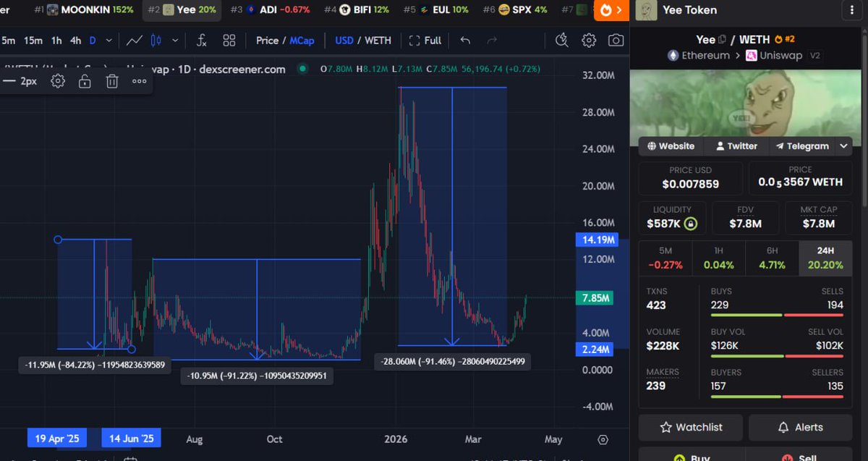The height and width of the screenshot is (461, 868).
Task: Select the 4h timeframe
Action: point(75,41)
